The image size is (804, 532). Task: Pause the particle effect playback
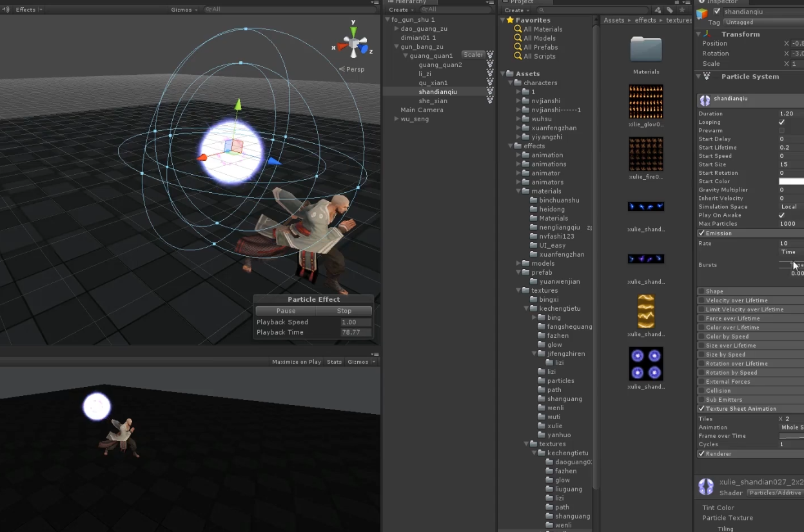(x=286, y=311)
